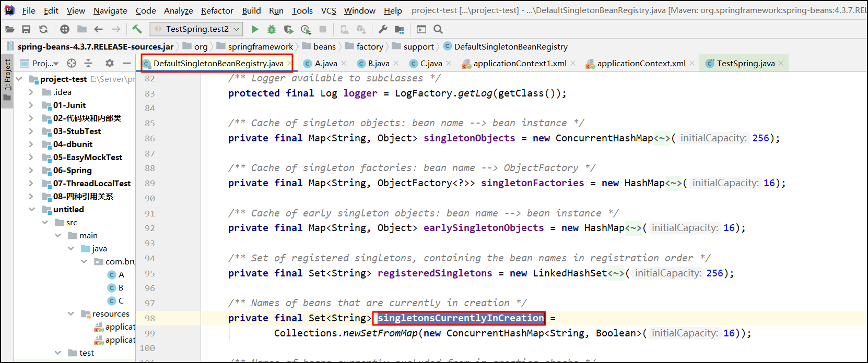This screenshot has height=363, width=868.
Task: Click the forward navigation arrow
Action: point(116,29)
